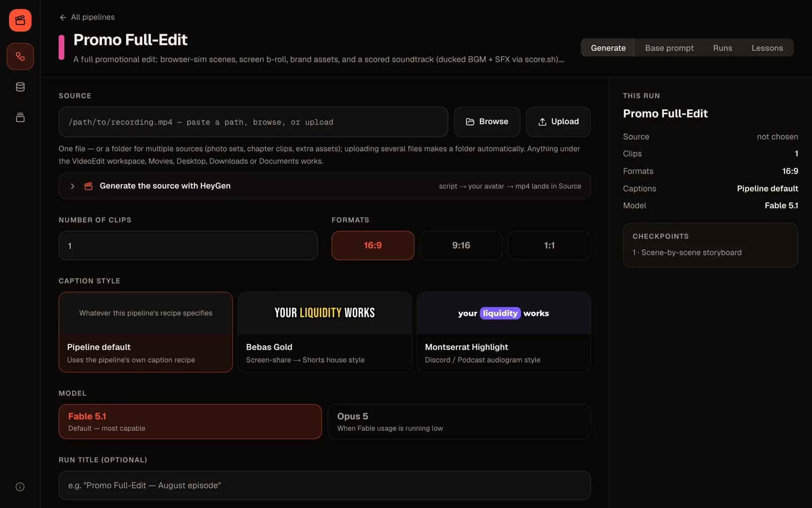Image resolution: width=812 pixels, height=508 pixels.
Task: Click the pink pipeline color marker
Action: [x=61, y=47]
